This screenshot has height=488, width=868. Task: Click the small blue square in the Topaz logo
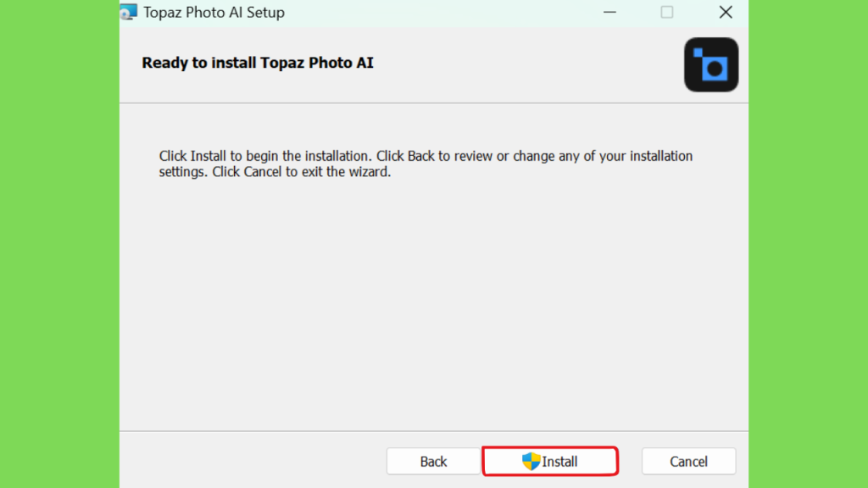698,53
